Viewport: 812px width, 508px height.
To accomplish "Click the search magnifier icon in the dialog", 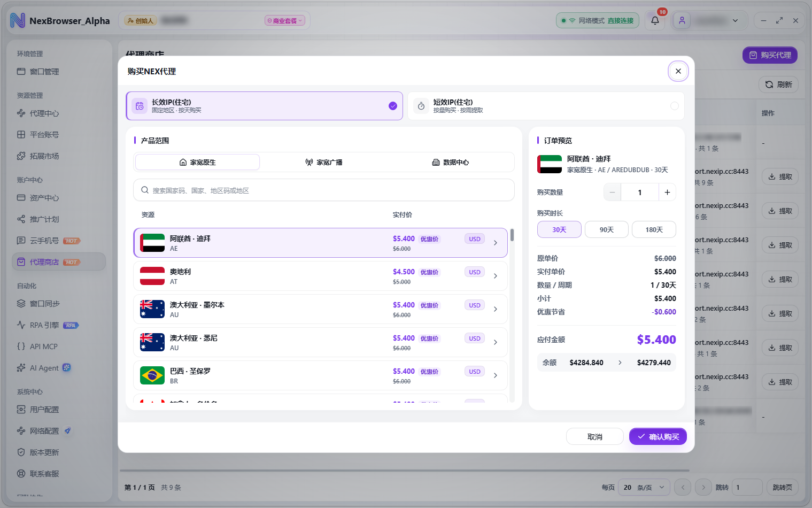I will click(x=145, y=190).
